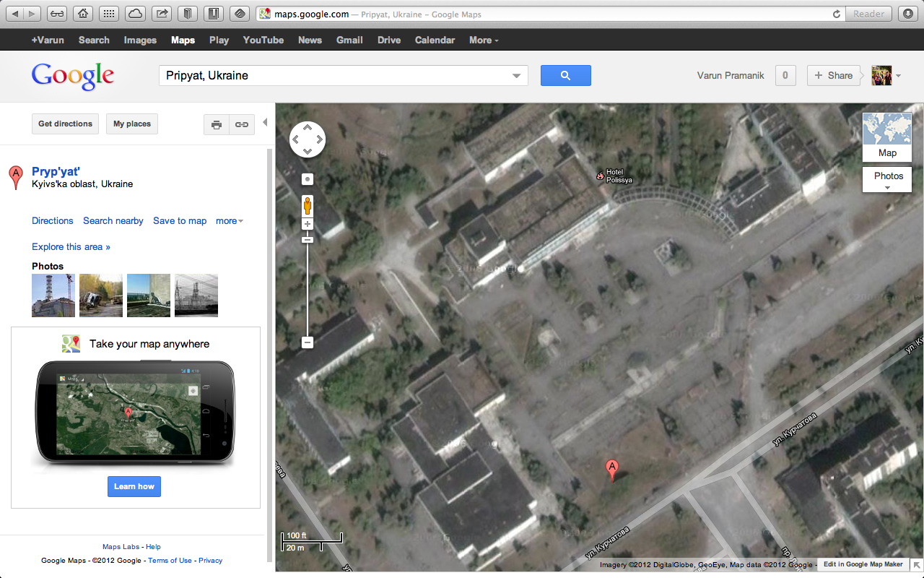Click the red A pin in the sidebar
This screenshot has width=924, height=578.
coord(15,177)
